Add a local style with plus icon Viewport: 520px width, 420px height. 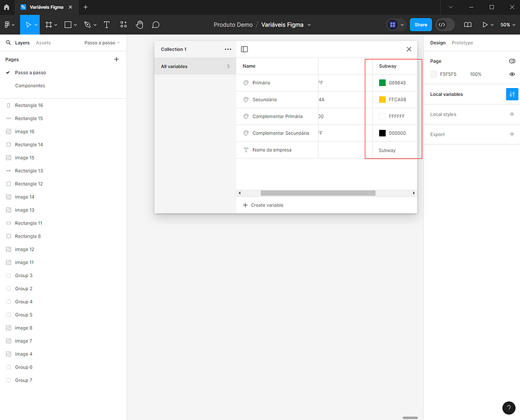click(512, 114)
